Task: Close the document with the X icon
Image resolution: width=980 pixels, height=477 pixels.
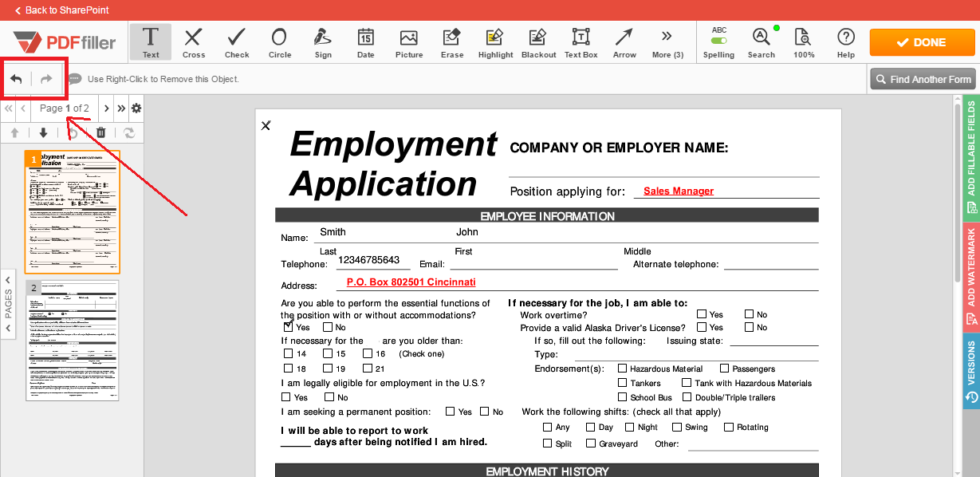Action: coord(266,125)
